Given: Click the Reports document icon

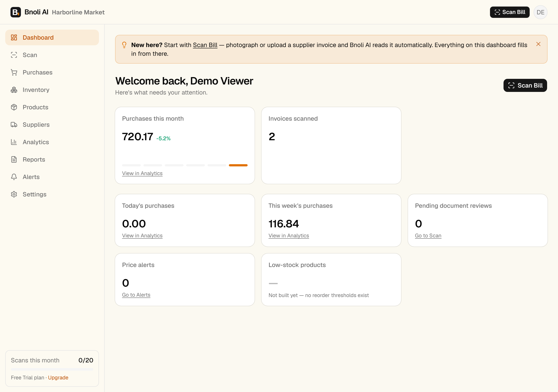Looking at the screenshot, I should (x=14, y=160).
